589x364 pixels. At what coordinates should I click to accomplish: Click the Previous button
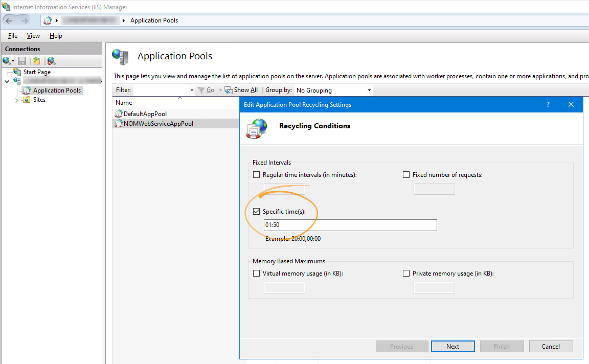401,346
